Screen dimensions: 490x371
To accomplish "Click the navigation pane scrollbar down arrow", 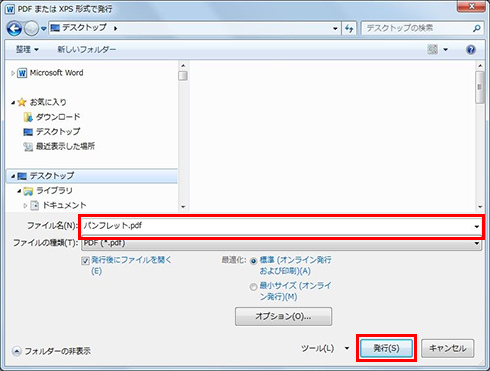I will 183,207.
